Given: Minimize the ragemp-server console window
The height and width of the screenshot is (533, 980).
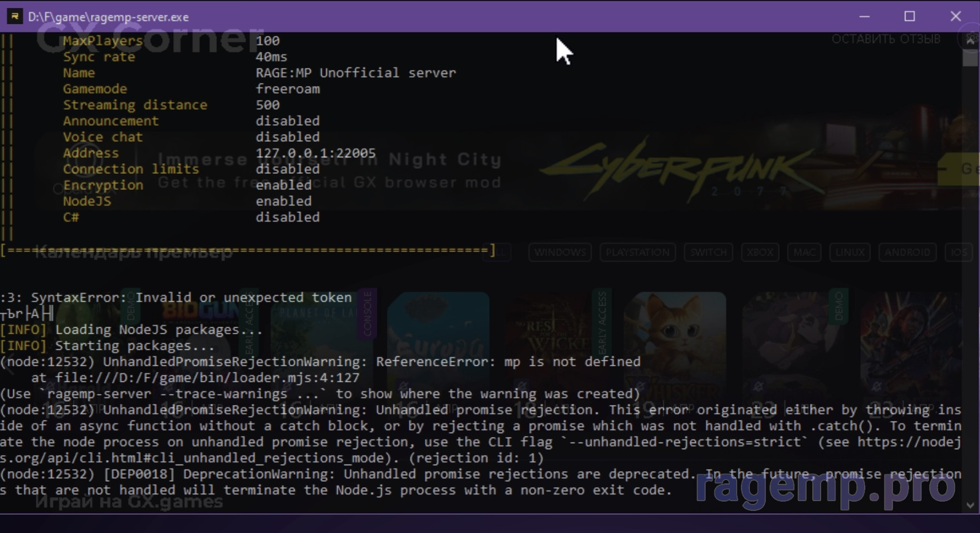Looking at the screenshot, I should [865, 17].
